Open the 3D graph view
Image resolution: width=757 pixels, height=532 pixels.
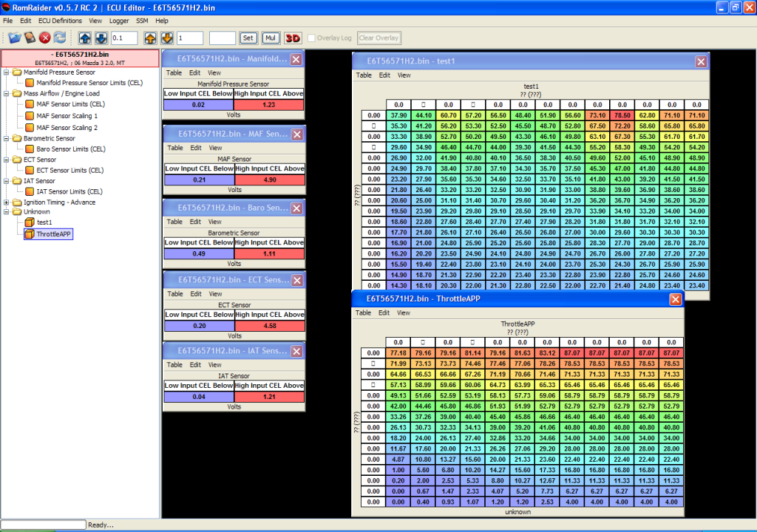pos(293,38)
